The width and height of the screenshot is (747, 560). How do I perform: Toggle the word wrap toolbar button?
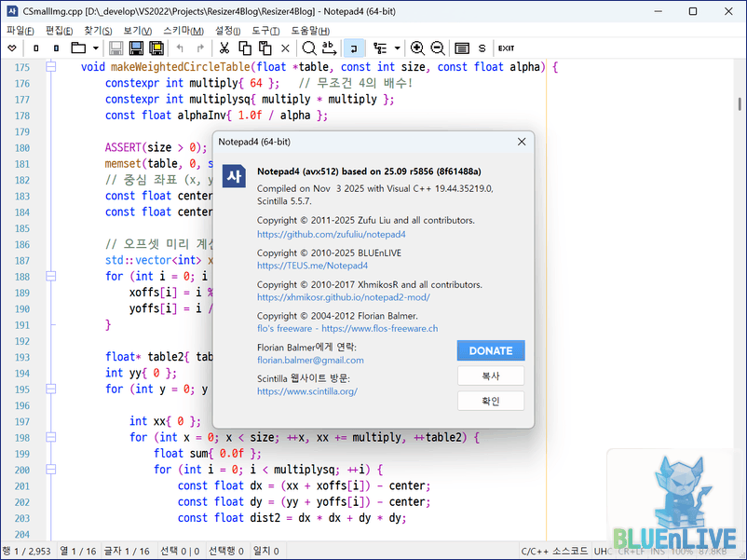click(x=355, y=48)
